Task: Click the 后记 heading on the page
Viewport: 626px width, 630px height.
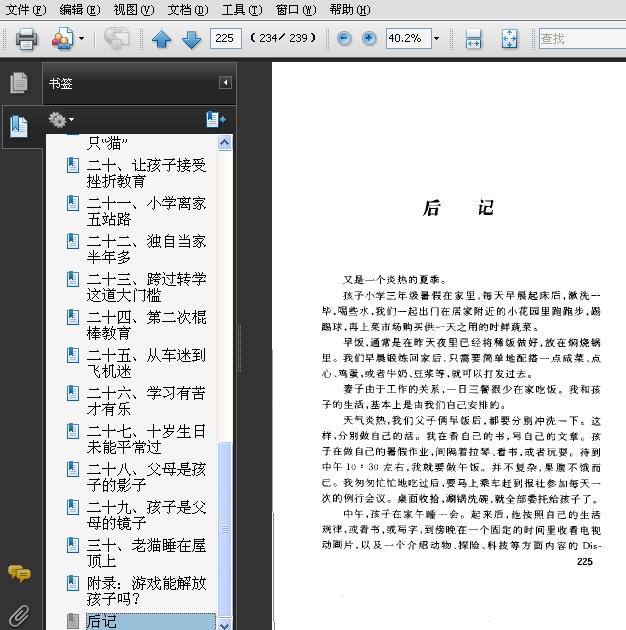Action: click(x=458, y=208)
